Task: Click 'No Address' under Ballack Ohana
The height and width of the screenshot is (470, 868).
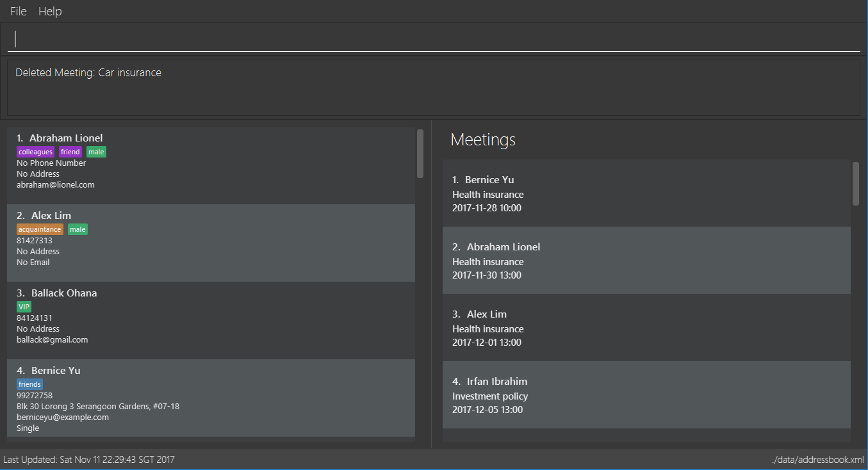Action: [38, 329]
